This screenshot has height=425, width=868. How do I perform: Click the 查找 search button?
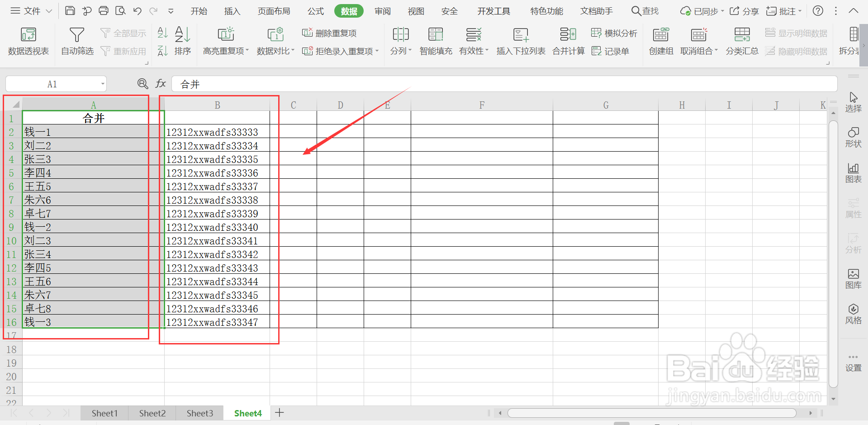645,11
